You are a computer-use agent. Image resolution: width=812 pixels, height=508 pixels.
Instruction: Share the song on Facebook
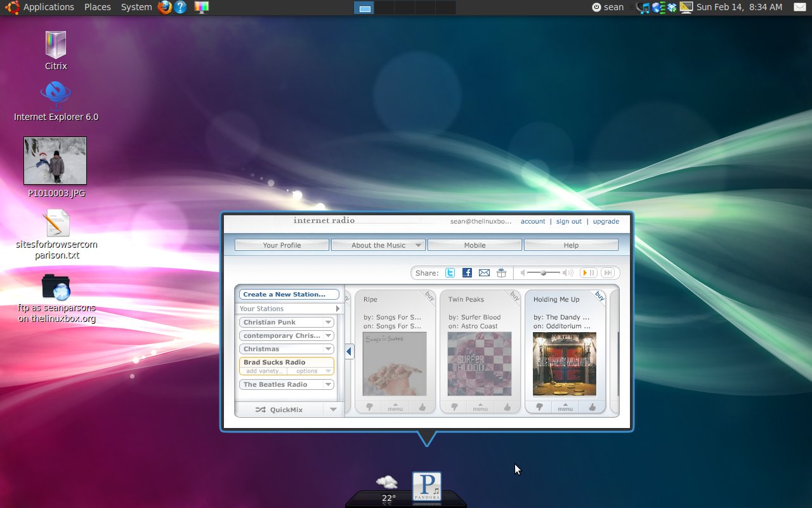click(x=467, y=272)
